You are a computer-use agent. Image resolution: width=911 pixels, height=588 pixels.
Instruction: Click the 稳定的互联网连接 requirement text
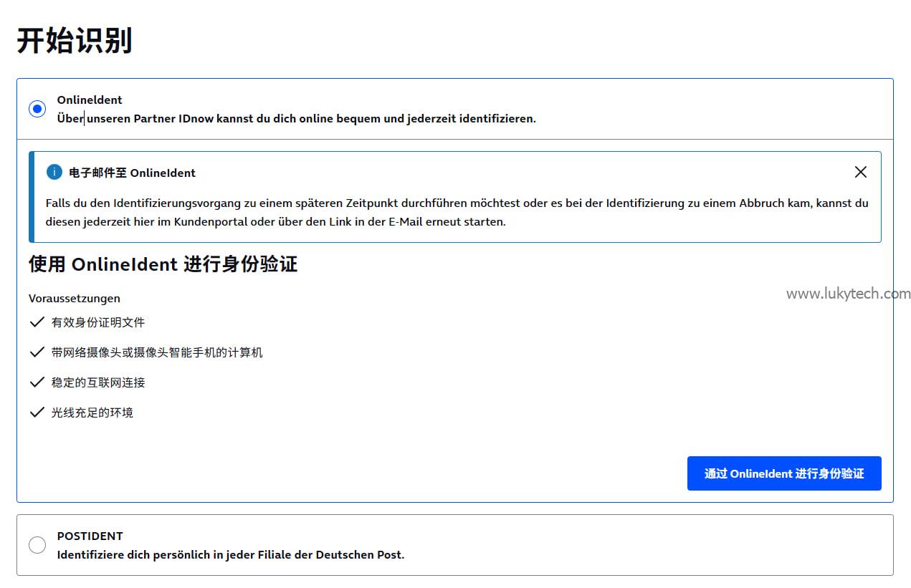98,382
